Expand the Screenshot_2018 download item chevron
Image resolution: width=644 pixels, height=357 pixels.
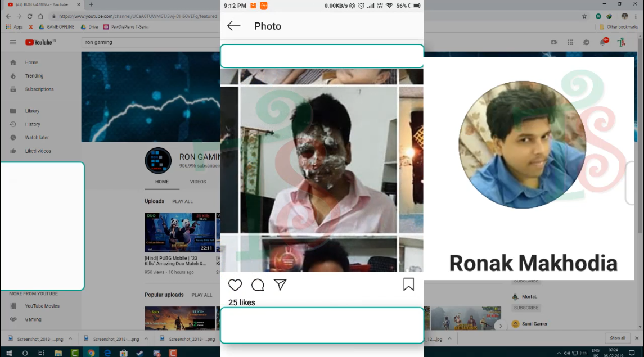coord(70,338)
